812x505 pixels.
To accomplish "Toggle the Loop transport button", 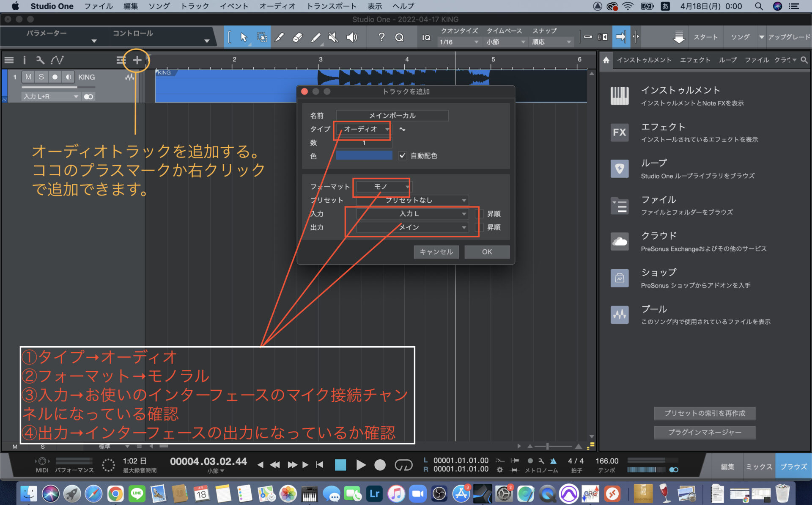I will 403,465.
